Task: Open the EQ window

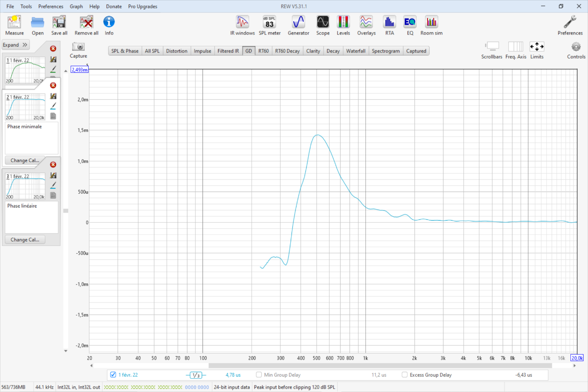Action: [x=410, y=25]
